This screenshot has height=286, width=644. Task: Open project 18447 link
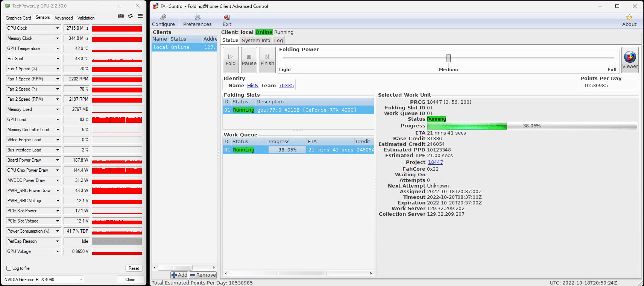(x=436, y=162)
